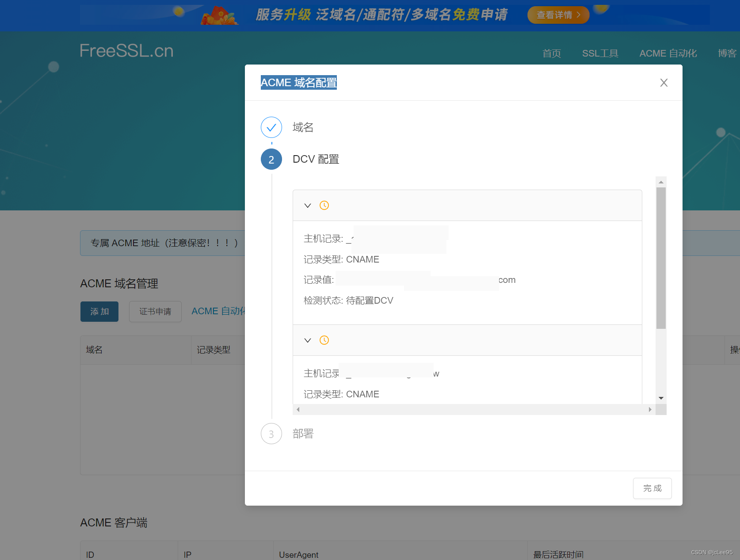This screenshot has width=740, height=560.
Task: Click the second record's pending clock icon
Action: pos(324,340)
